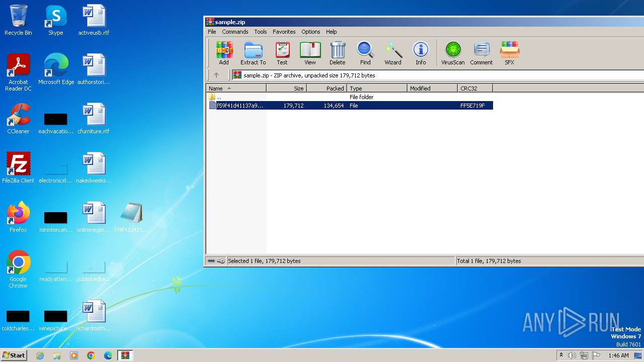Open the Options menu
Viewport: 644px width, 362px height.
[311, 32]
